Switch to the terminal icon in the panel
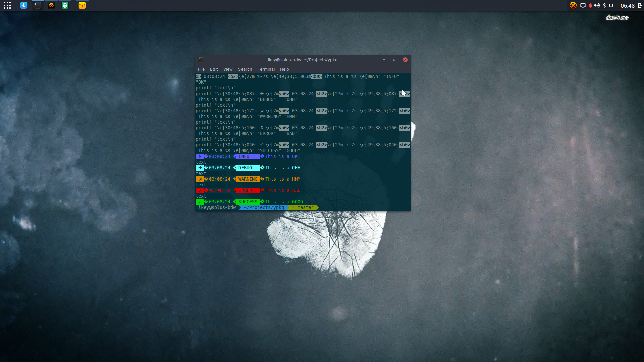This screenshot has width=644, height=362. (38, 5)
